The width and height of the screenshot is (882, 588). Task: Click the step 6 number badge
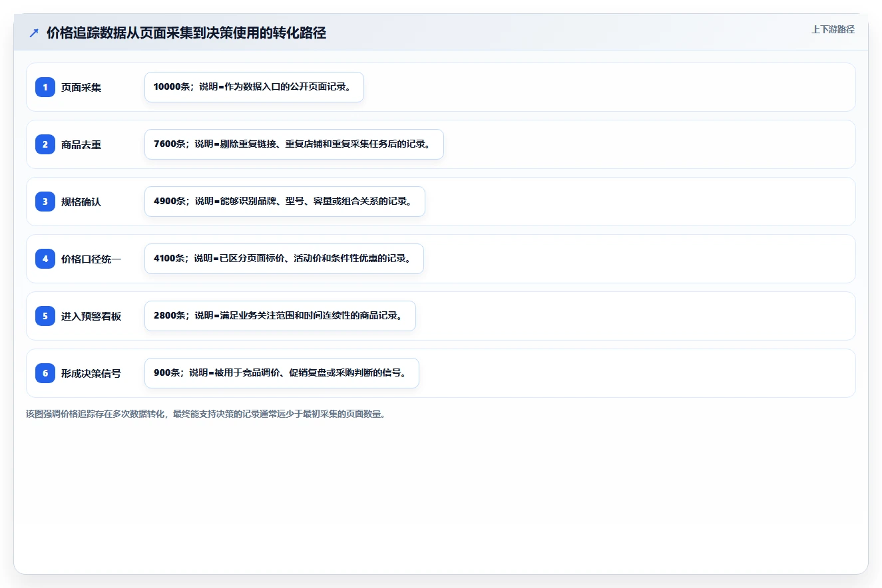click(45, 373)
